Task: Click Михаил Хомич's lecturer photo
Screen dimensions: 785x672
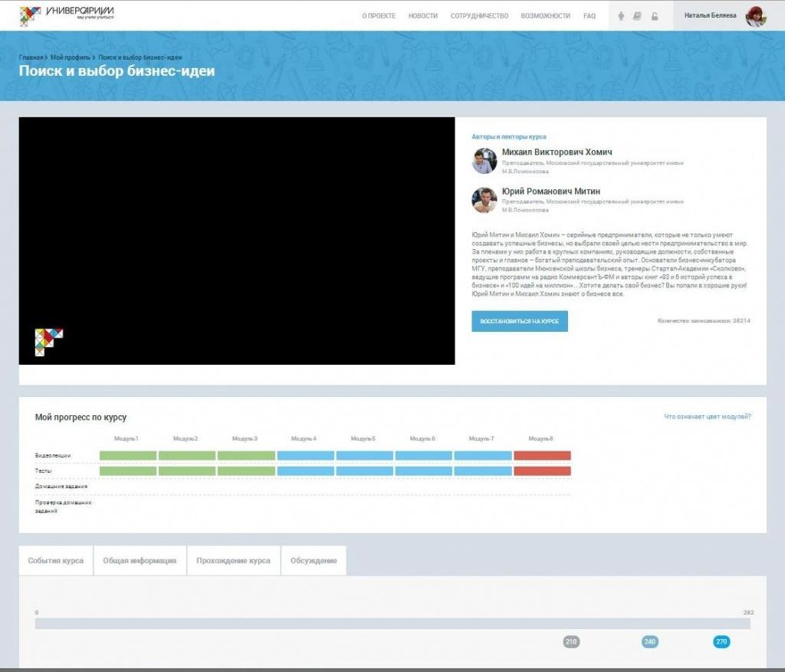Action: (x=484, y=161)
